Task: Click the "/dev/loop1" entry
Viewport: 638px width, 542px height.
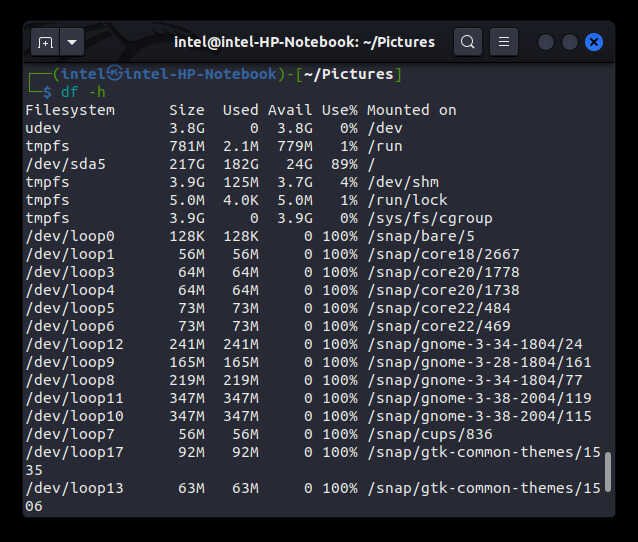Action: pos(70,254)
